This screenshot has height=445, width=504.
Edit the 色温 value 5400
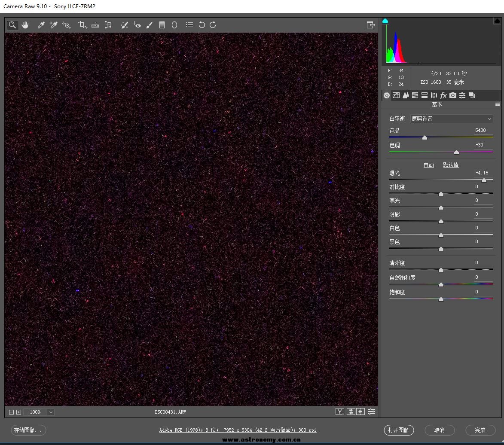coord(480,130)
